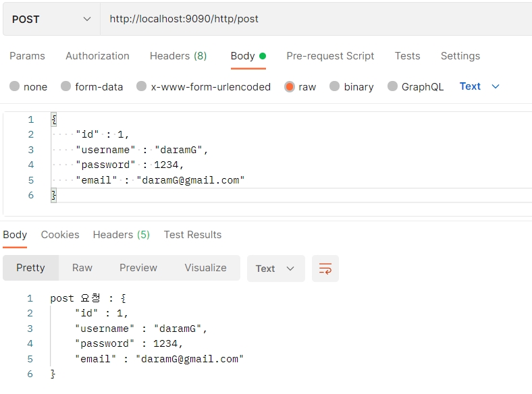
Task: Click the closing brace on request line 6
Action: tap(53, 195)
